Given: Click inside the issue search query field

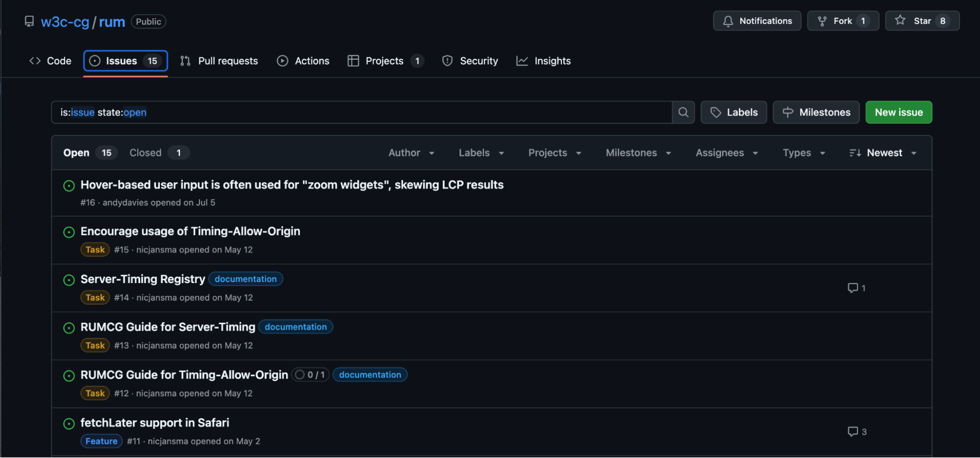Looking at the screenshot, I should [x=343, y=112].
